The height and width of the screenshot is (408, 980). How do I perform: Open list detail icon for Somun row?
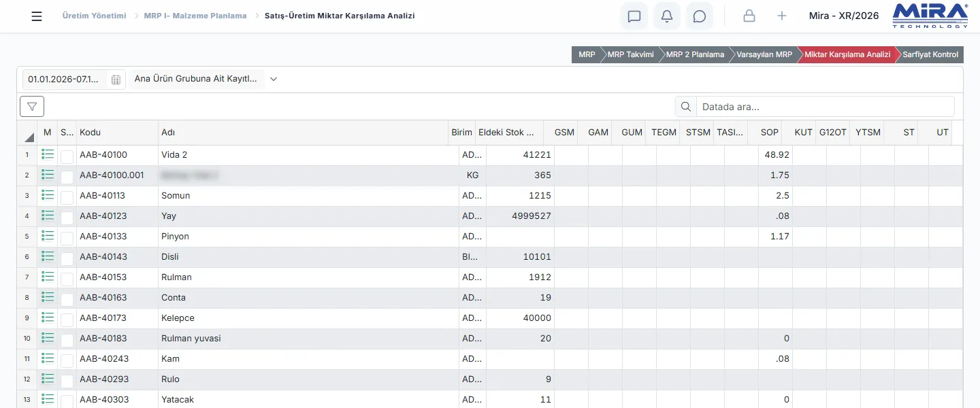(48, 195)
